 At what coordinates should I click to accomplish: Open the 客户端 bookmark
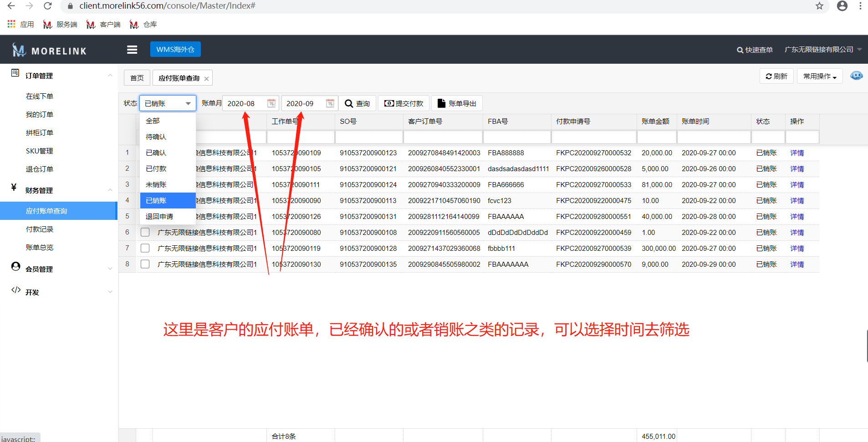(x=103, y=24)
